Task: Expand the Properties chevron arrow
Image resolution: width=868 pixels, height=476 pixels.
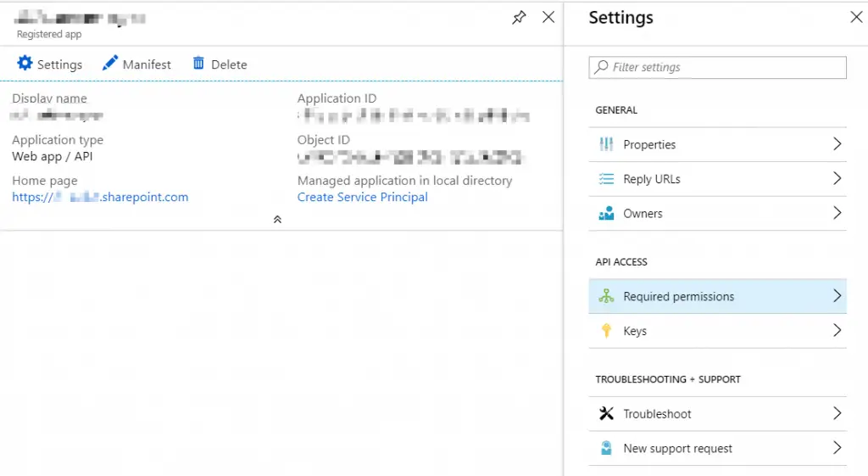Action: 837,144
